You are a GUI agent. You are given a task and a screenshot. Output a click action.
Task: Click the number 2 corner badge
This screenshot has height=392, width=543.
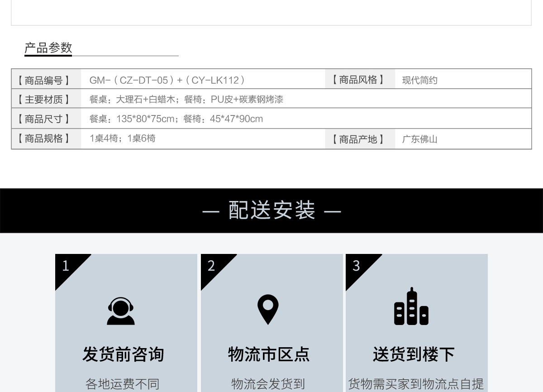[x=211, y=266]
